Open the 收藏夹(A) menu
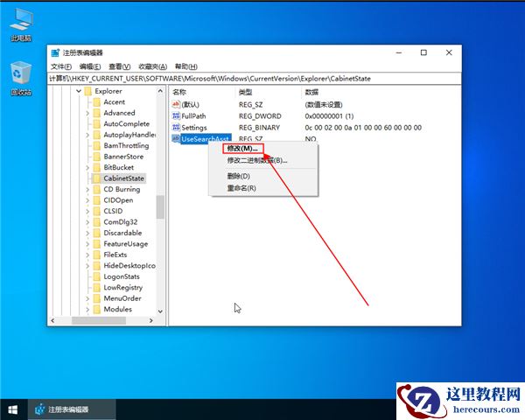 click(x=152, y=66)
